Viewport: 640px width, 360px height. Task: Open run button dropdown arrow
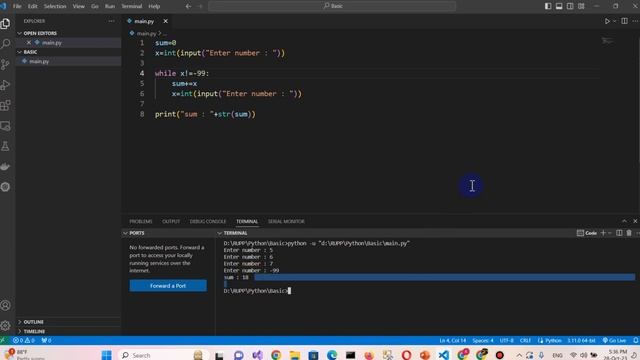click(614, 21)
